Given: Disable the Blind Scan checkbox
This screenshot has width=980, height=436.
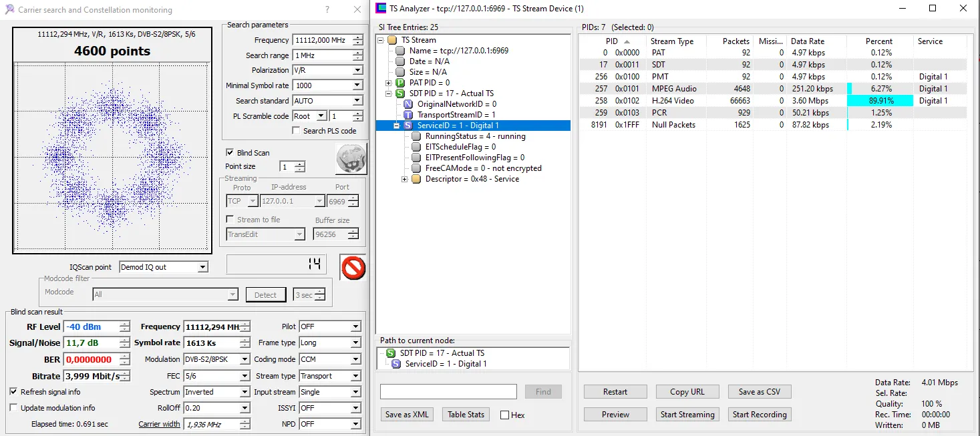Looking at the screenshot, I should 230,153.
